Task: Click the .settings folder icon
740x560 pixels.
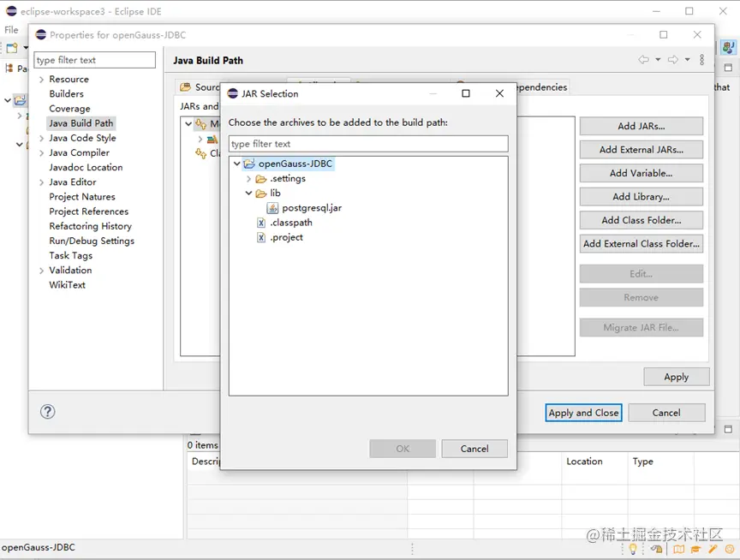Action: (x=261, y=179)
